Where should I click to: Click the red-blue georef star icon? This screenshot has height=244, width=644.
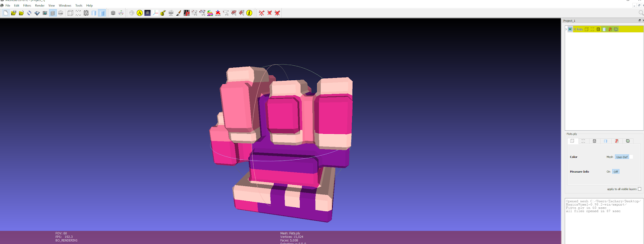pos(218,13)
